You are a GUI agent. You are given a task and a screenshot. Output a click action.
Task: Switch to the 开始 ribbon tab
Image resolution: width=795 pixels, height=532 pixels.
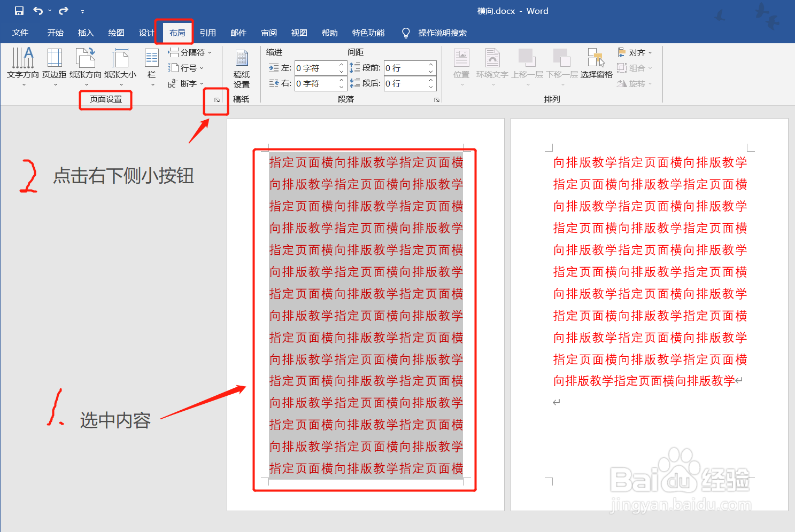[x=55, y=33]
